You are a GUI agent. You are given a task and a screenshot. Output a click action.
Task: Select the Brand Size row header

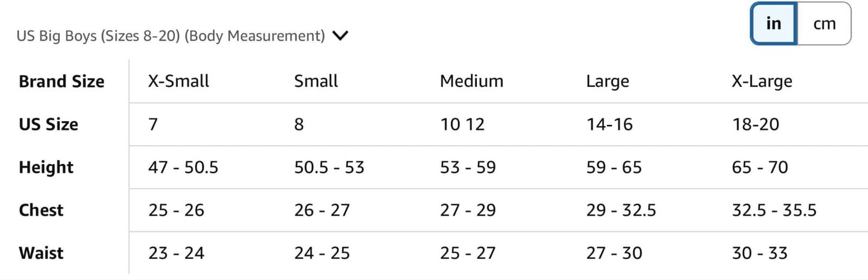coord(61,81)
